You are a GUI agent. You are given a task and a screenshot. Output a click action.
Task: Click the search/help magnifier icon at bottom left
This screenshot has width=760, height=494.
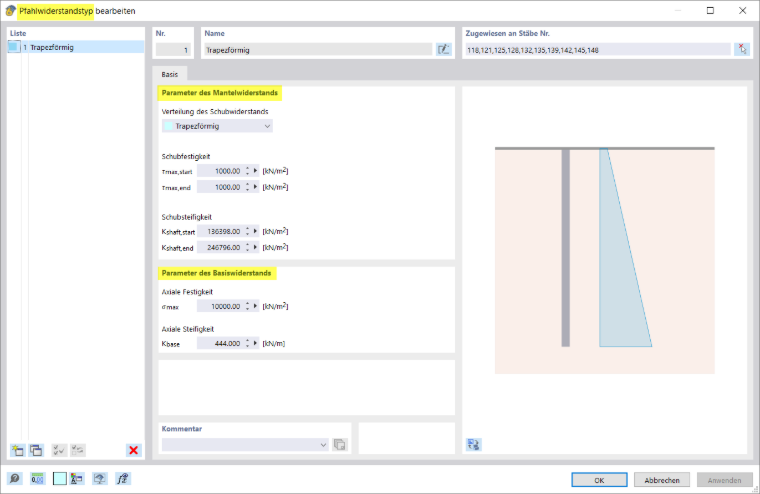point(15,479)
